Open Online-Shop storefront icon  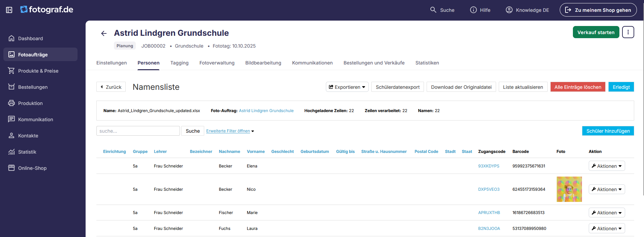(x=11, y=168)
